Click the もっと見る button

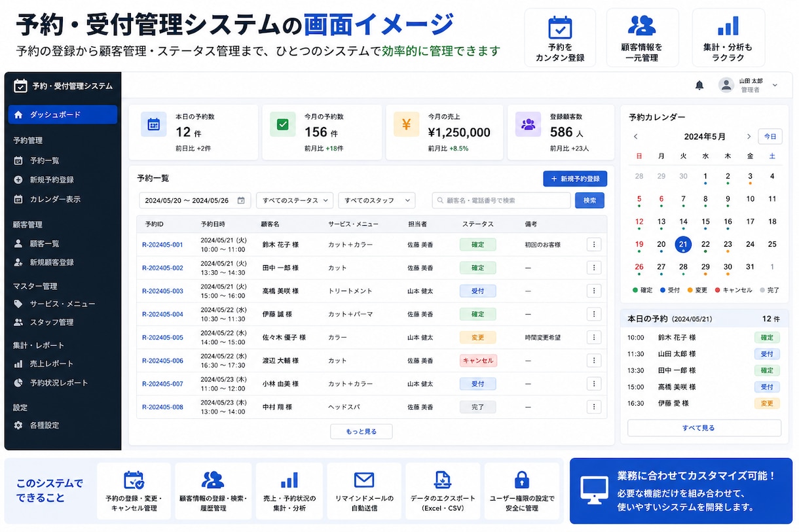pos(362,431)
